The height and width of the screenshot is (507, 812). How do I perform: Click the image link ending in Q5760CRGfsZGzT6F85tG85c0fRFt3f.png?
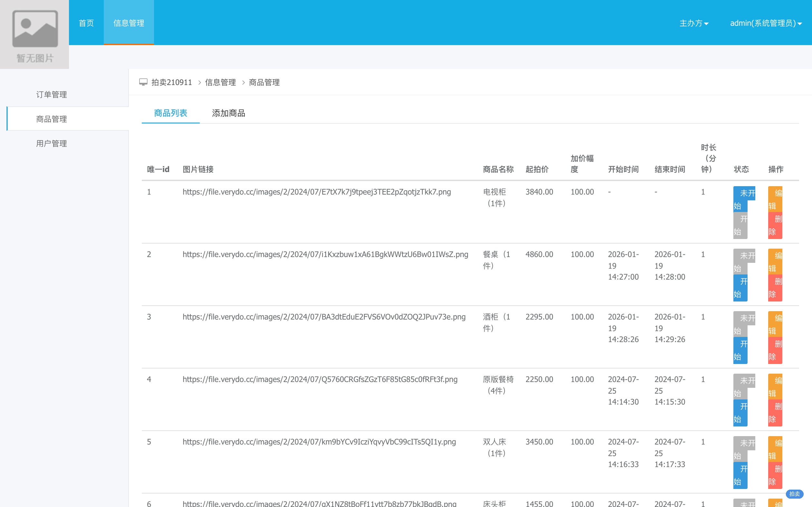pyautogui.click(x=320, y=379)
